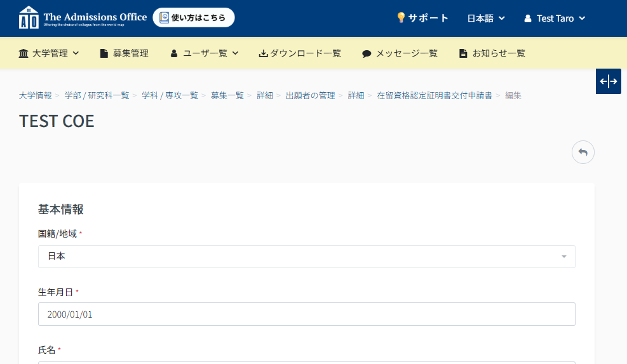
Task: Click the notice document icon beside お知らせ一覧
Action: tap(463, 53)
